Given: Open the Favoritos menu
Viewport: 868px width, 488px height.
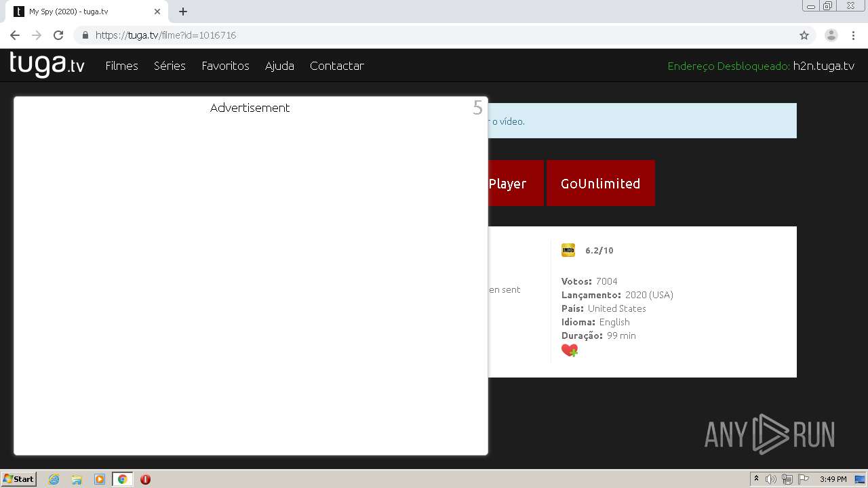Looking at the screenshot, I should (x=225, y=66).
